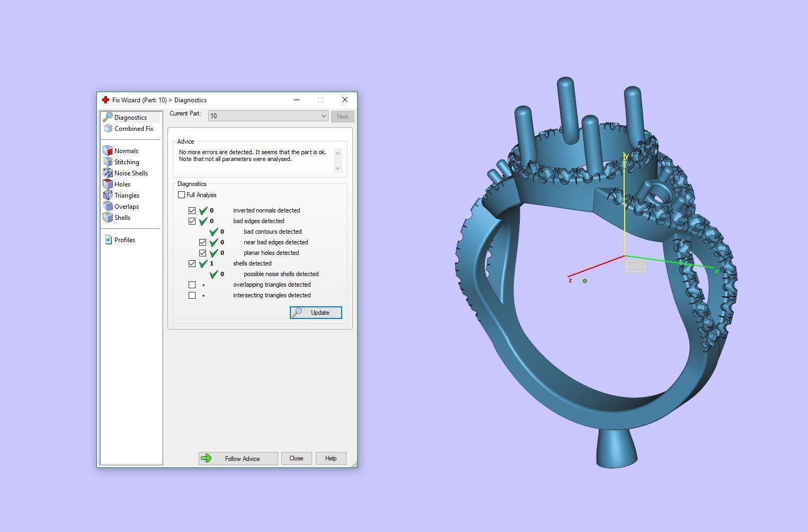Click the Close button at dialog bottom
Image resolution: width=808 pixels, height=532 pixels.
point(296,458)
